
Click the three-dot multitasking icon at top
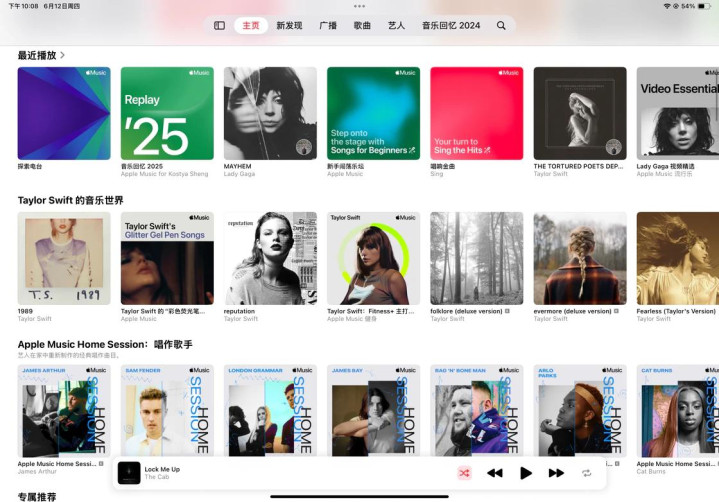[x=360, y=6]
